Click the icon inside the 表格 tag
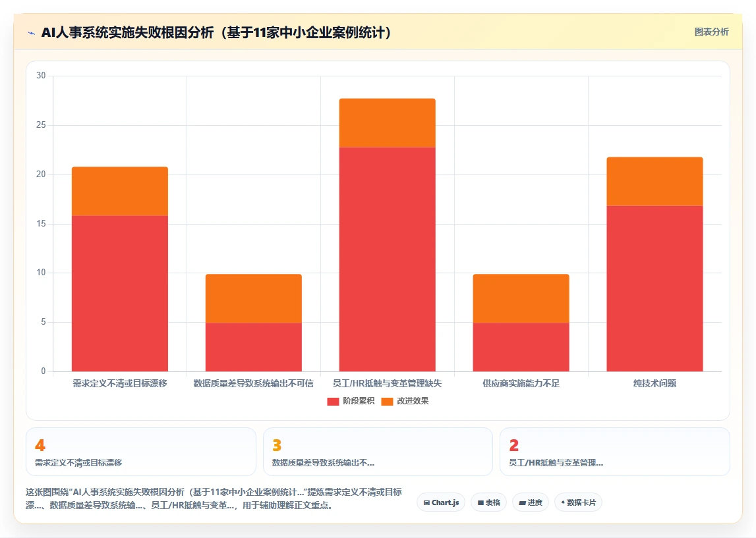This screenshot has height=538, width=756. click(480, 503)
